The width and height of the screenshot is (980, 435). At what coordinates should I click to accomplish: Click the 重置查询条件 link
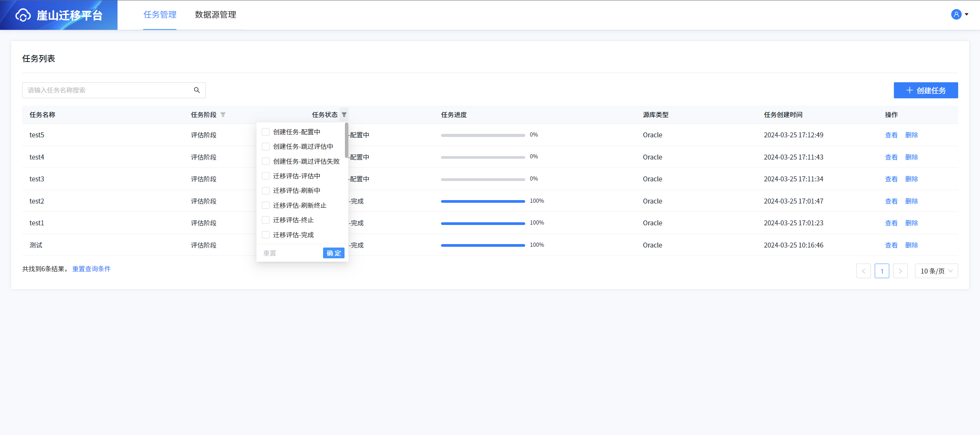[x=91, y=269]
